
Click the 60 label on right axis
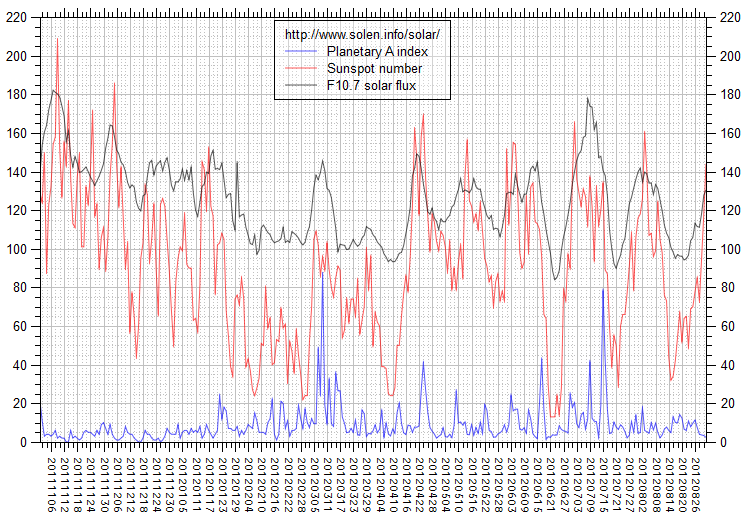tap(727, 327)
